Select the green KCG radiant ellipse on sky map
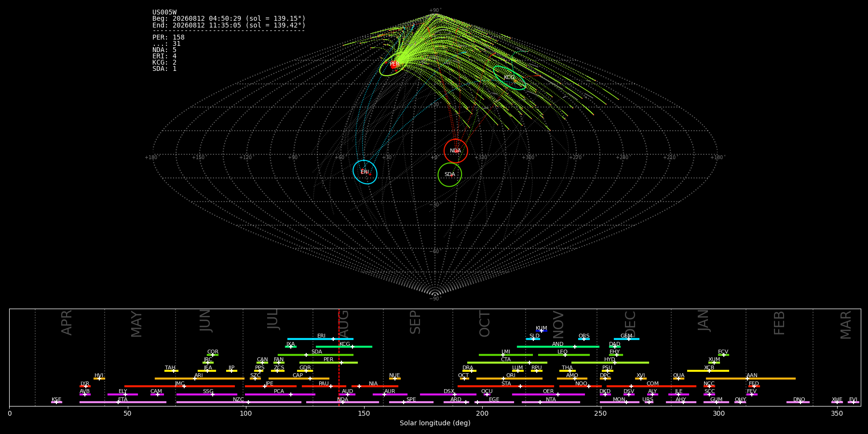Viewport: 868px width, 434px height. pos(510,78)
